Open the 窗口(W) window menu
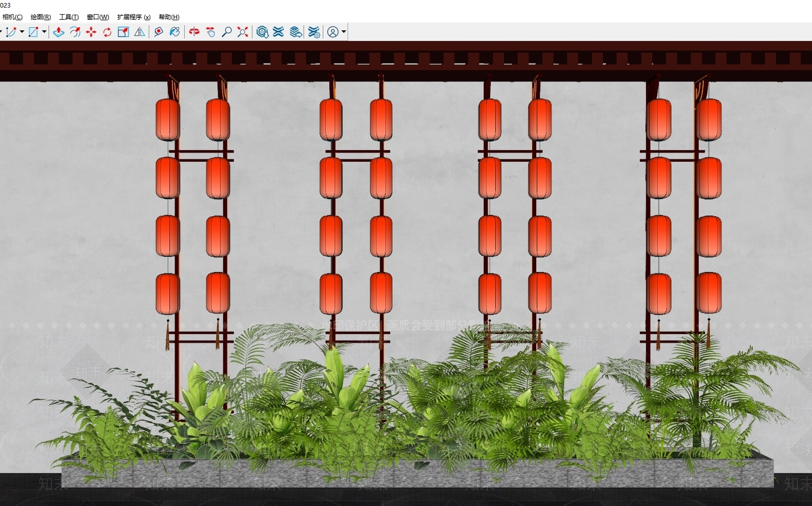The image size is (812, 506). coord(97,17)
